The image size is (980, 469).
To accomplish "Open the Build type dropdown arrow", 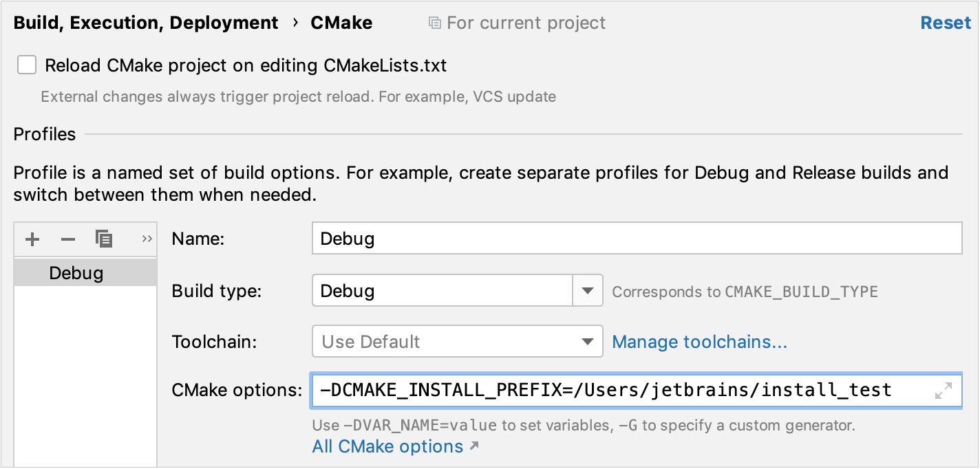I will point(588,290).
